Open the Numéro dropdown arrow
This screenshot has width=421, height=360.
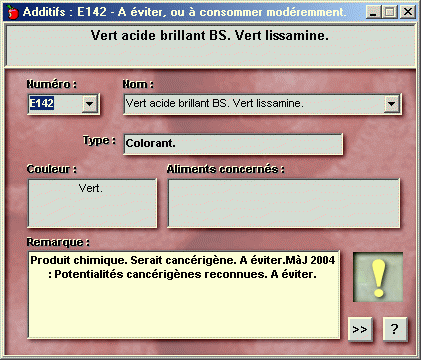click(89, 104)
